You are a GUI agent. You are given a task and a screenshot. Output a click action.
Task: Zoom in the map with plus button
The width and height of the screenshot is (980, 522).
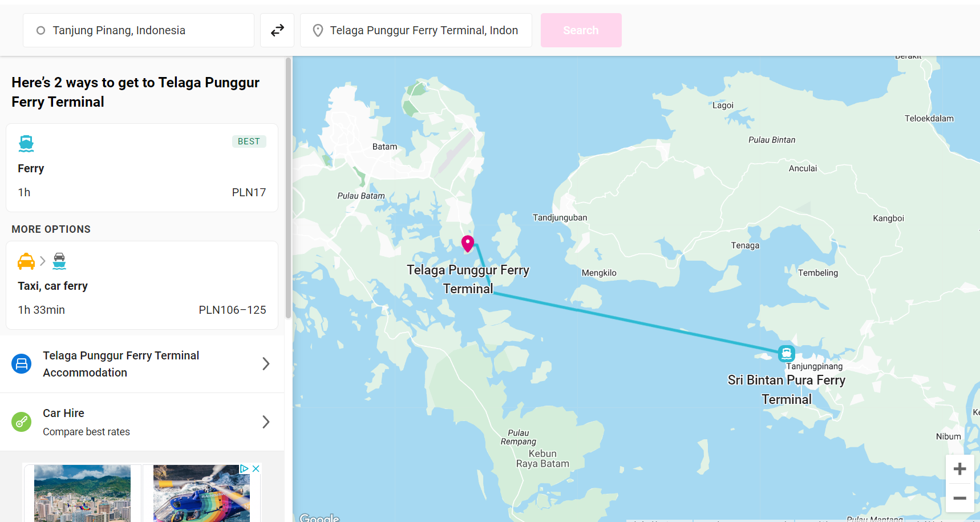pyautogui.click(x=959, y=469)
